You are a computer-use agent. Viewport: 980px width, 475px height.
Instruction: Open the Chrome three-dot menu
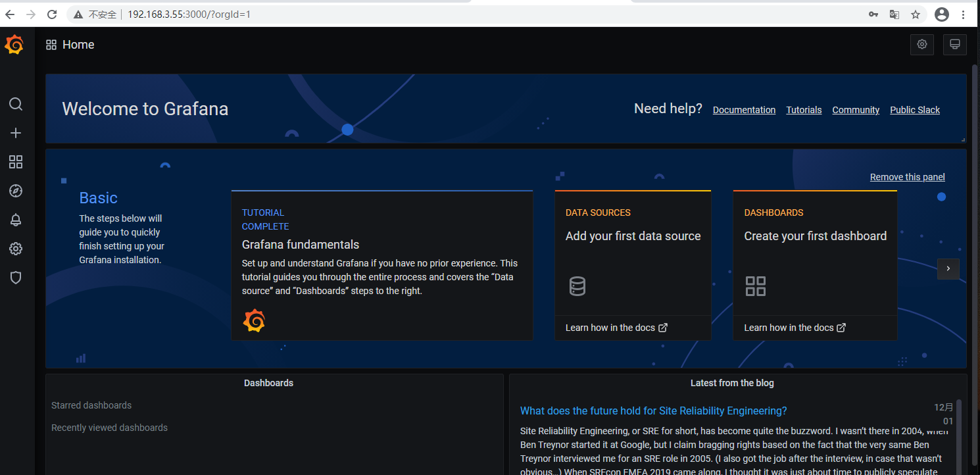(x=964, y=14)
